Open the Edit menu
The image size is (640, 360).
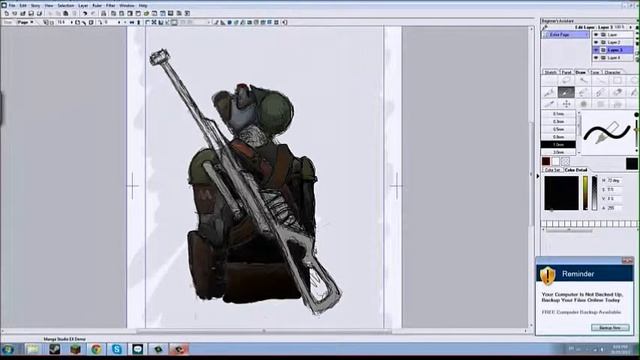tap(23, 6)
